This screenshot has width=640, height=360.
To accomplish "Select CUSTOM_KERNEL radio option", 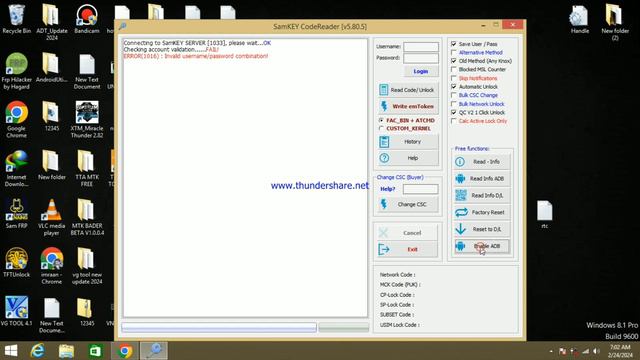I will (381, 128).
